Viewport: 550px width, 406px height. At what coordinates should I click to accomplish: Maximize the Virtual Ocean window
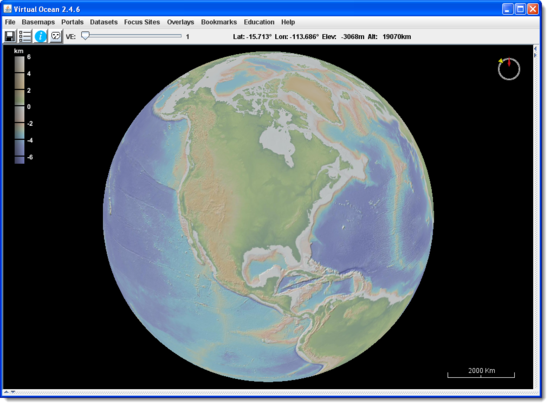click(x=521, y=9)
